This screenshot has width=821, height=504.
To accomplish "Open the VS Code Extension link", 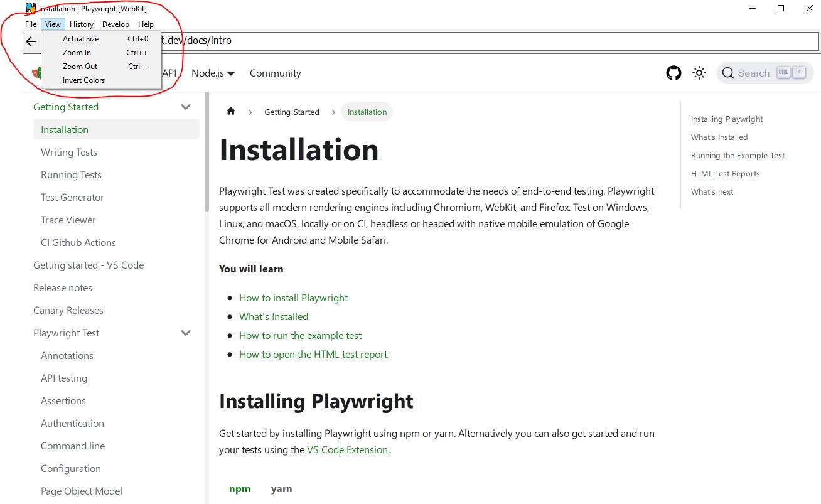I will (347, 449).
